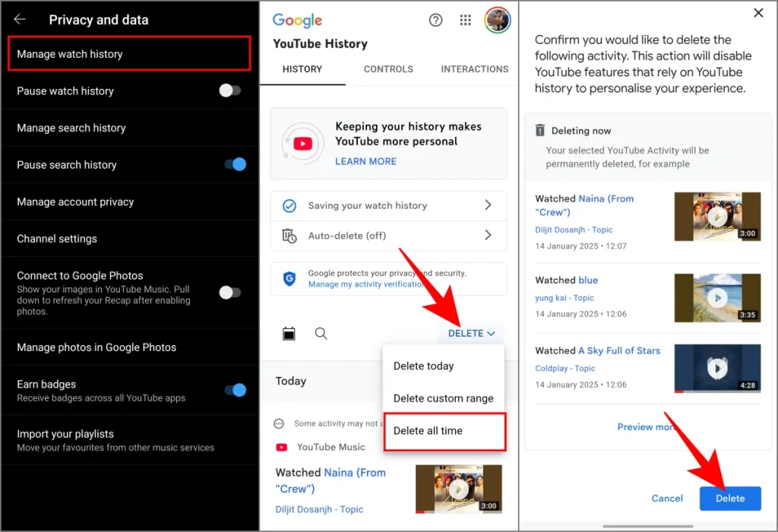778x532 pixels.
Task: Click the Deleting now trash bin icon
Action: click(540, 131)
